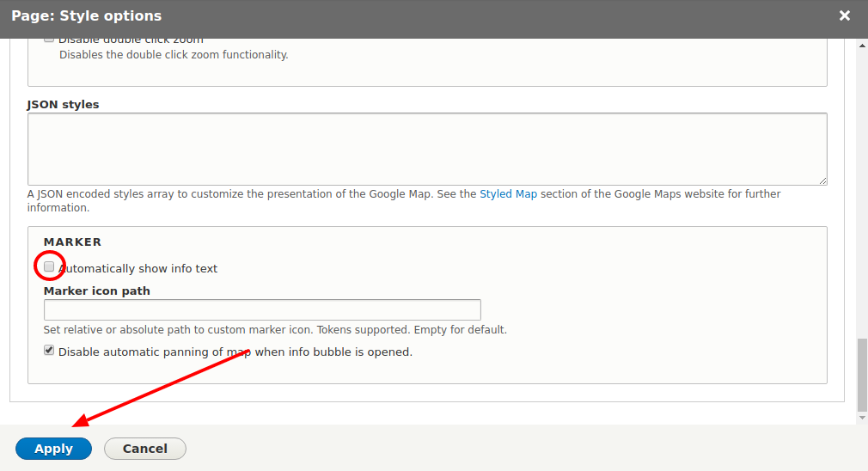
Task: Click the scrollbar up arrow
Action: tap(862, 45)
